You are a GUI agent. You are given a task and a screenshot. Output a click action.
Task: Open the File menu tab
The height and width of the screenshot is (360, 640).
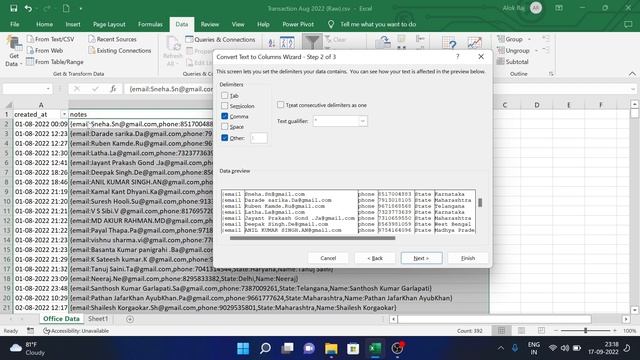tap(15, 24)
